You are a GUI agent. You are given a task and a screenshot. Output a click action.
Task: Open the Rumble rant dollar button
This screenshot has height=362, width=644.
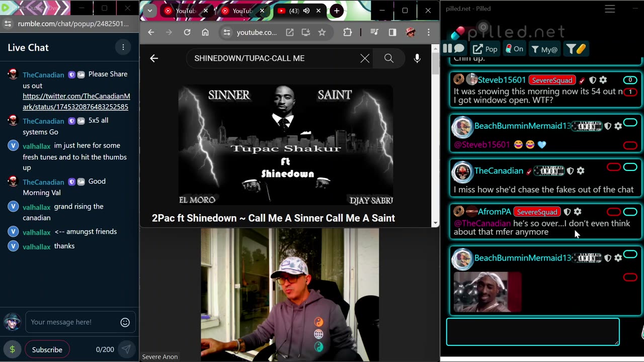12,349
